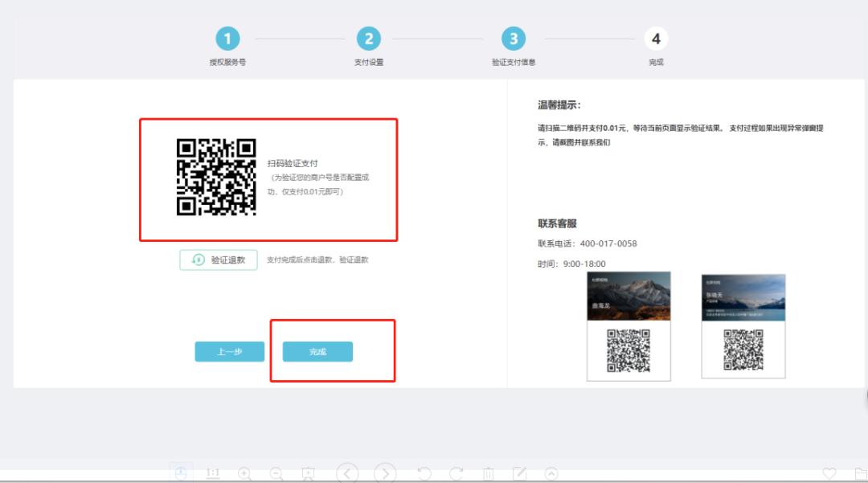
Task: Open the folder icon in viewer toolbar
Action: (861, 473)
